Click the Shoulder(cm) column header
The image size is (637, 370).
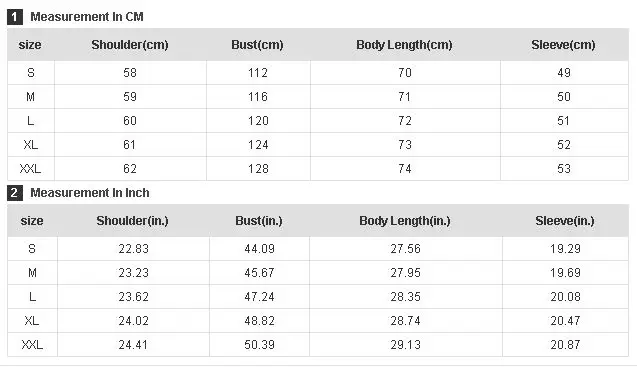(130, 45)
